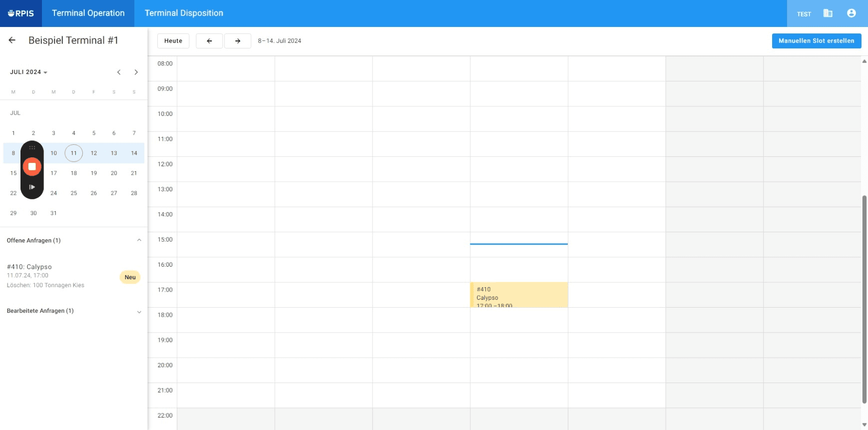Click Manuellen Slot erstellen button
868x430 pixels.
pyautogui.click(x=817, y=41)
